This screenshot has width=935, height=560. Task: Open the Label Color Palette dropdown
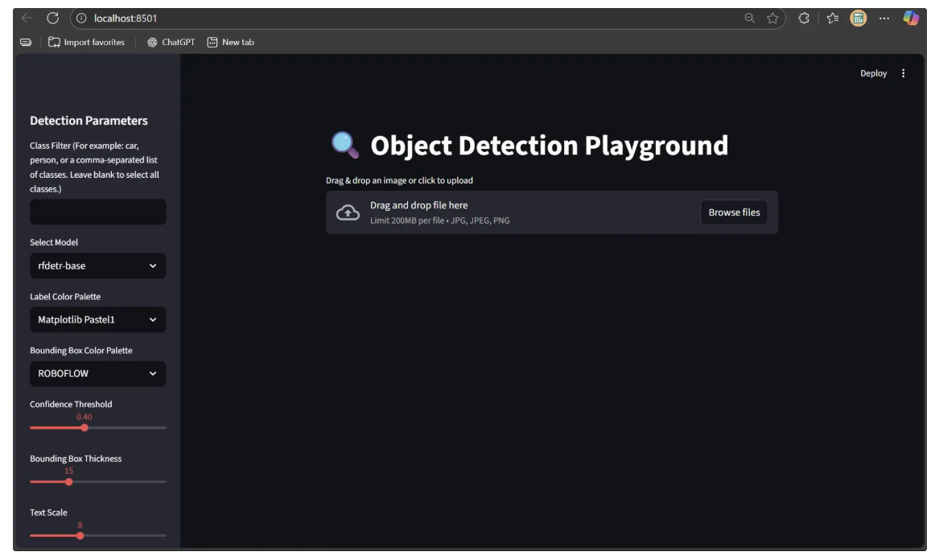(97, 319)
